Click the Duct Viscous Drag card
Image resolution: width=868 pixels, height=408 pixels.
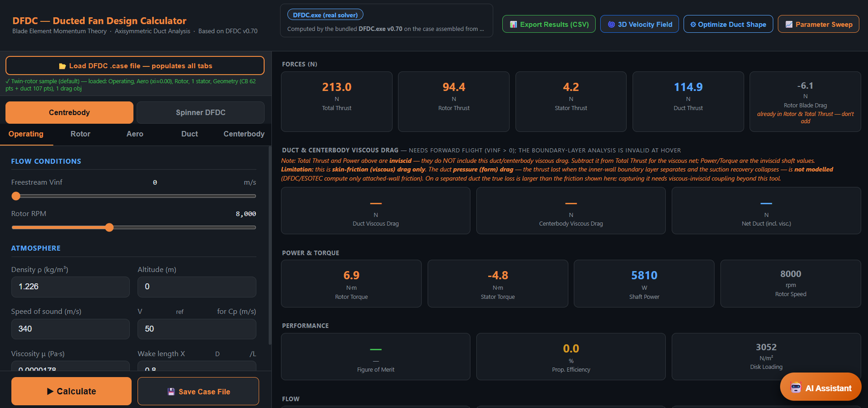(x=376, y=211)
